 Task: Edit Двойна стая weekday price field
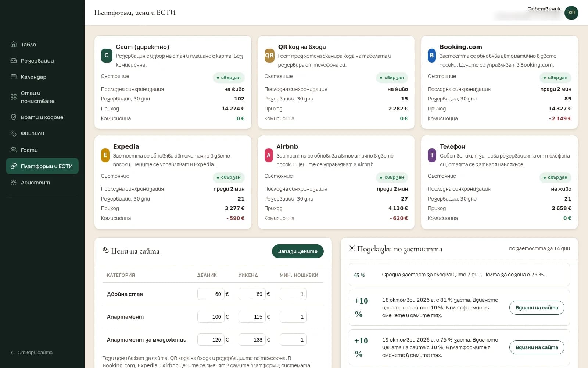[x=211, y=294]
